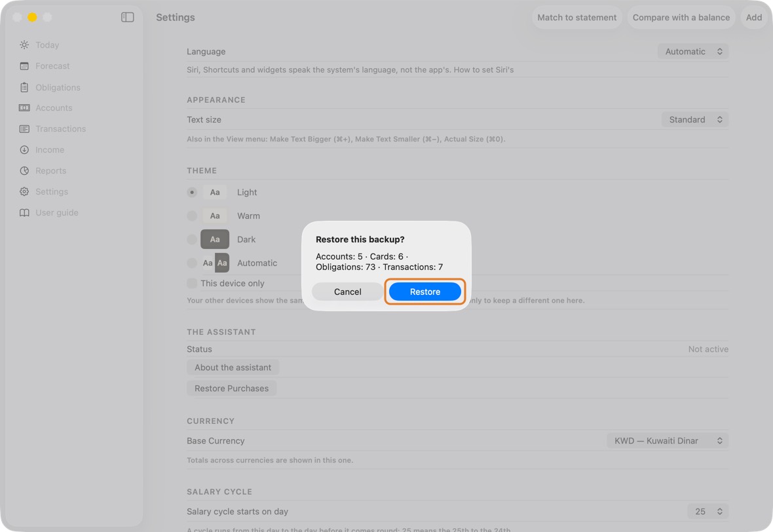Click How to set Siri's link
Screen dimensions: 773x532
click(483, 70)
